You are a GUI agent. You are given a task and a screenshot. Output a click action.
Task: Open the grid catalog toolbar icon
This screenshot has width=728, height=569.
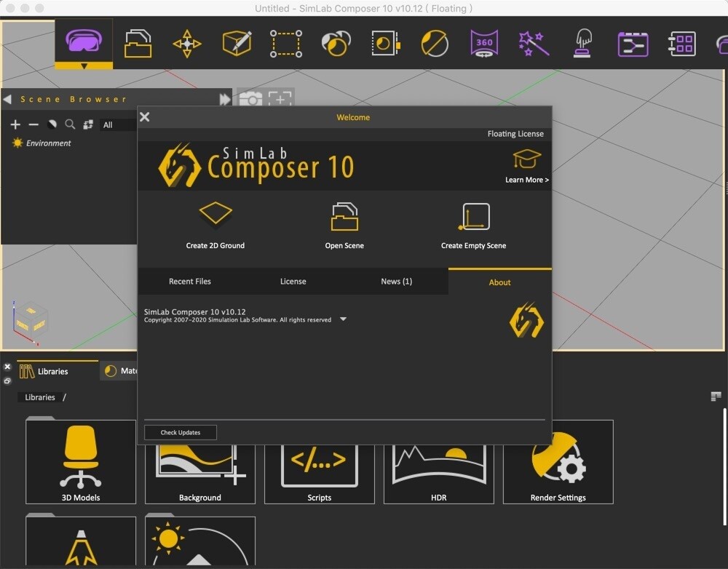tap(682, 44)
